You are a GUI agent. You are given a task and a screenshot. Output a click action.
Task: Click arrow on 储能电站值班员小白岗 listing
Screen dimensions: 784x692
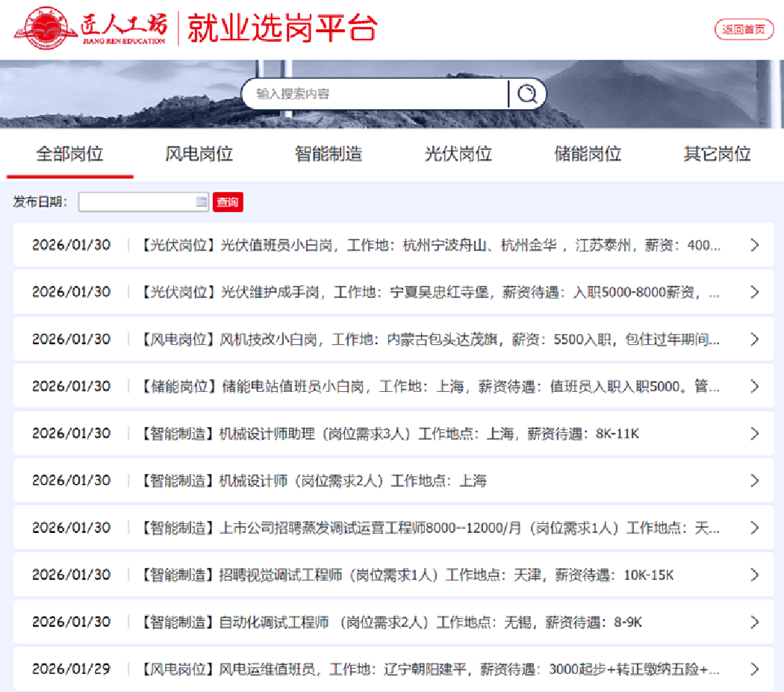[754, 386]
